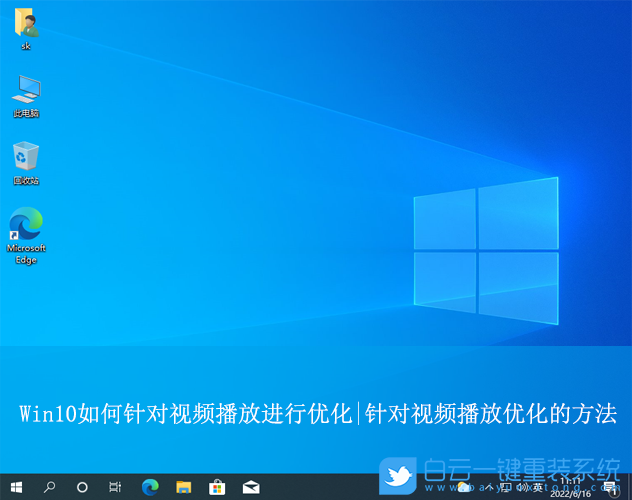Open Cortana circle icon on taskbar
The image size is (632, 500).
[x=82, y=487]
